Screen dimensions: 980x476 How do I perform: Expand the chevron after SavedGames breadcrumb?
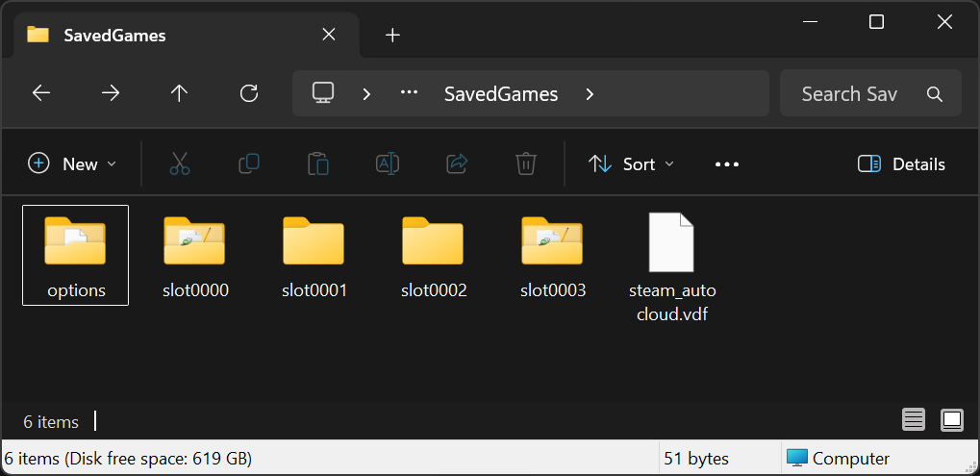click(590, 94)
